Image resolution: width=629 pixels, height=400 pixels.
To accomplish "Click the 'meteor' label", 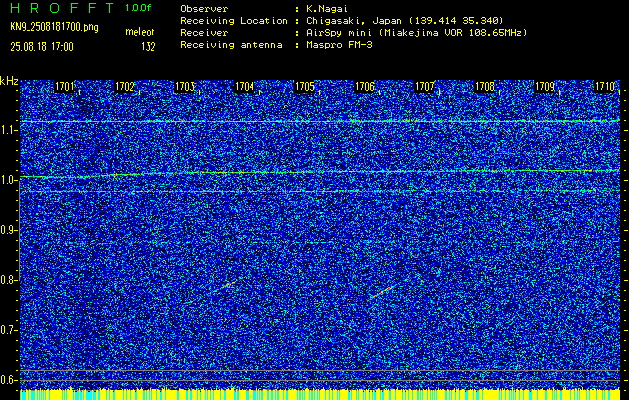I will (x=140, y=32).
